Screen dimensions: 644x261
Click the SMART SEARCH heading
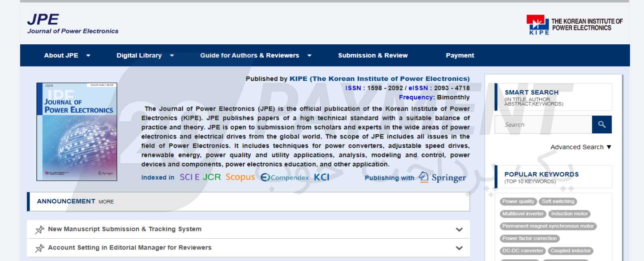coord(532,92)
